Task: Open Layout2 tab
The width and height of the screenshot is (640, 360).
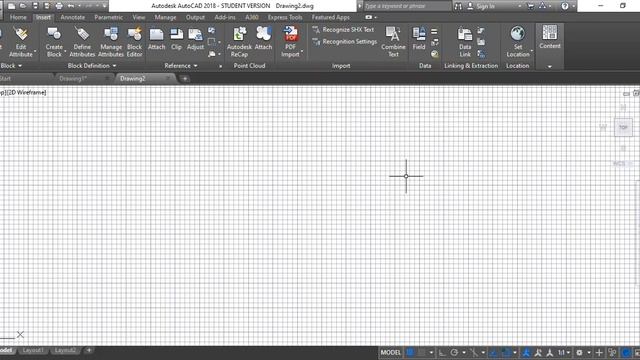Action: pyautogui.click(x=65, y=350)
